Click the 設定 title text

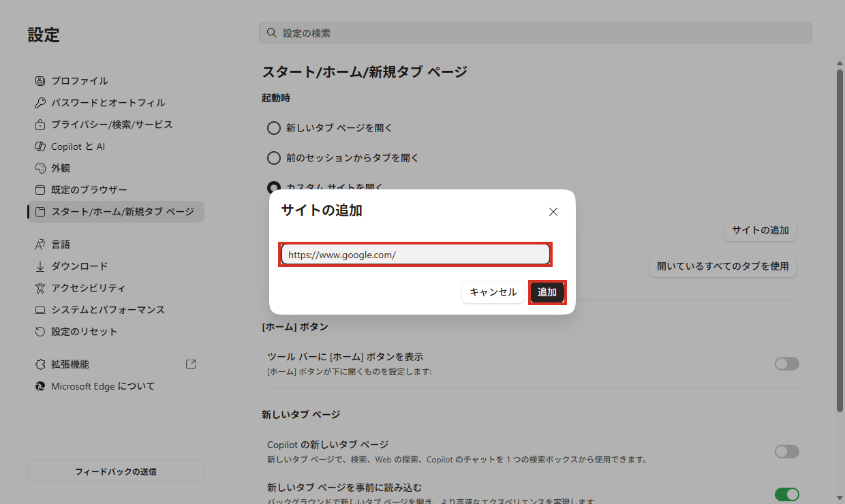click(44, 35)
